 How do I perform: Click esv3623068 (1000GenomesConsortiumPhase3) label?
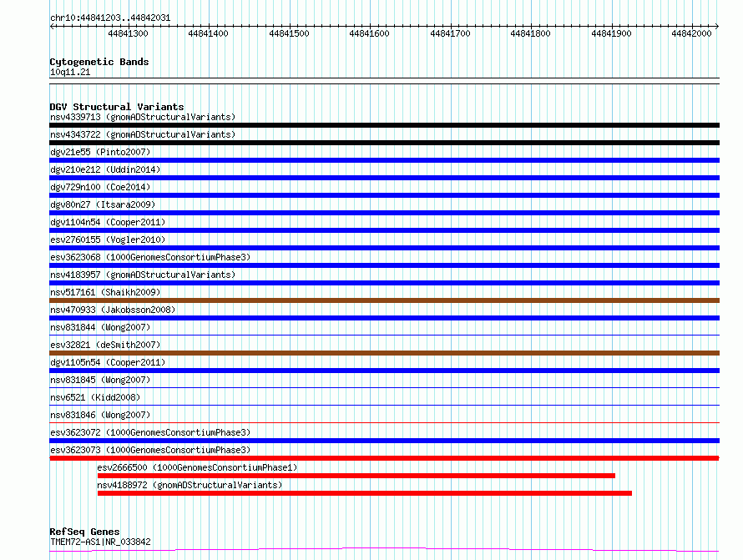pos(150,257)
